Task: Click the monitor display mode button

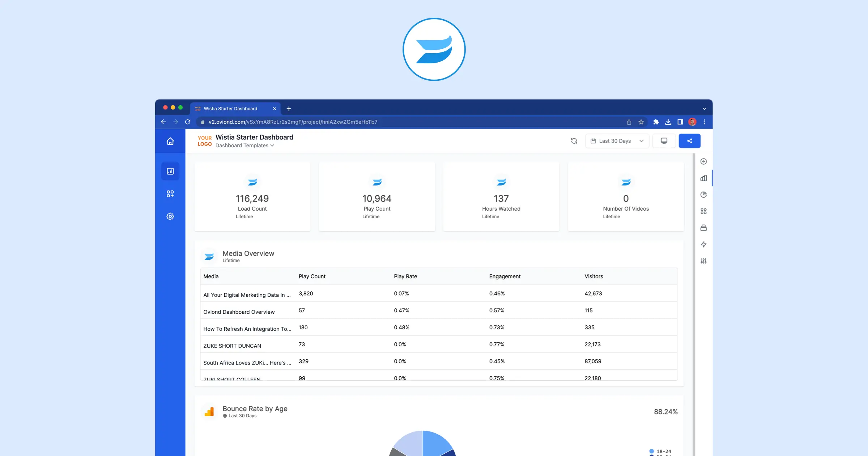Action: pos(664,141)
